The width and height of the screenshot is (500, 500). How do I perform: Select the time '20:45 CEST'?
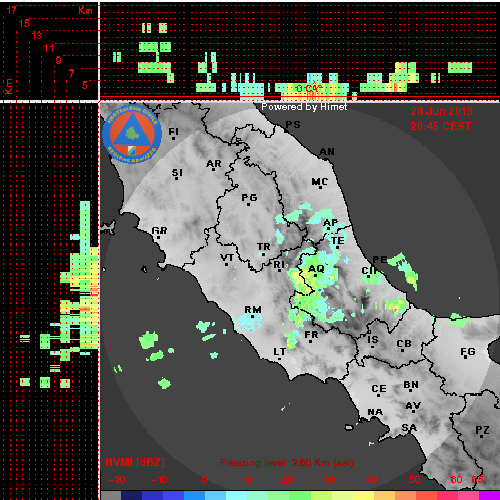point(441,126)
